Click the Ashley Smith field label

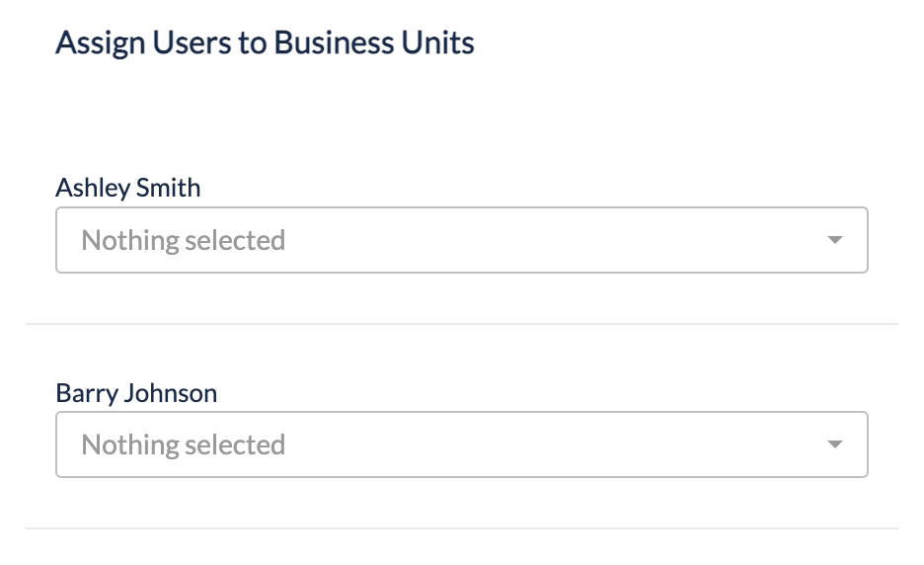[x=128, y=188]
